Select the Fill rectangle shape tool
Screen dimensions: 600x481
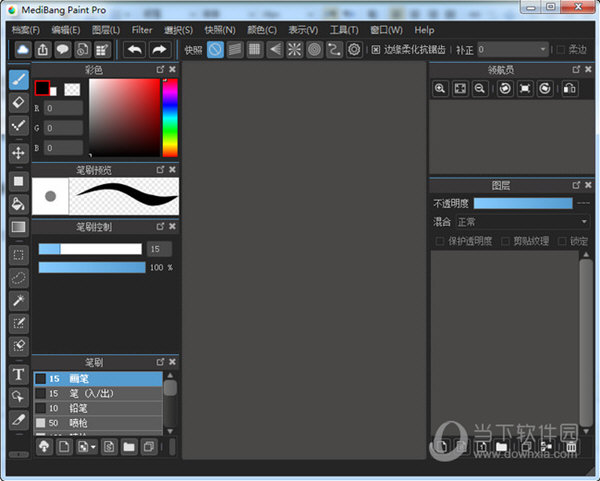click(x=18, y=181)
